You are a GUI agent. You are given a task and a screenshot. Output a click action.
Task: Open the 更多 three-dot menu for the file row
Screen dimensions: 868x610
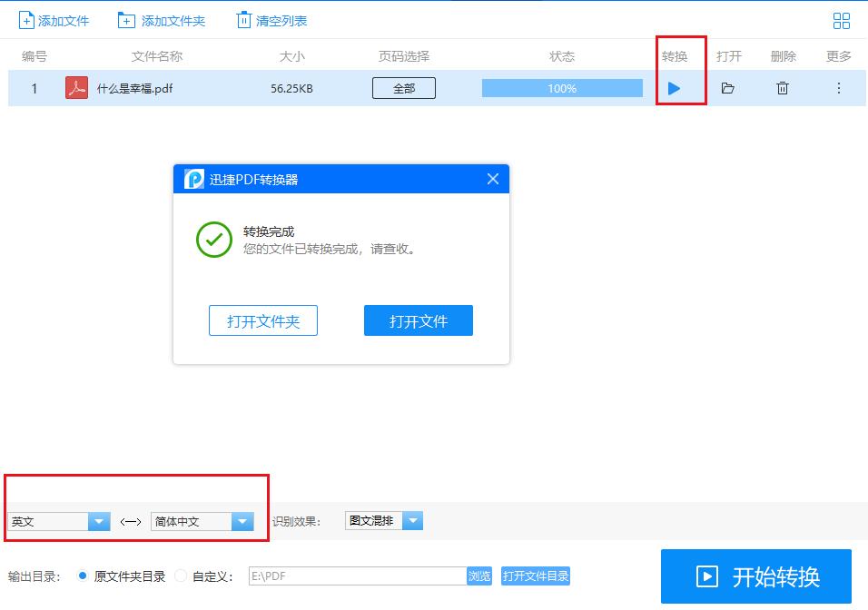[837, 88]
